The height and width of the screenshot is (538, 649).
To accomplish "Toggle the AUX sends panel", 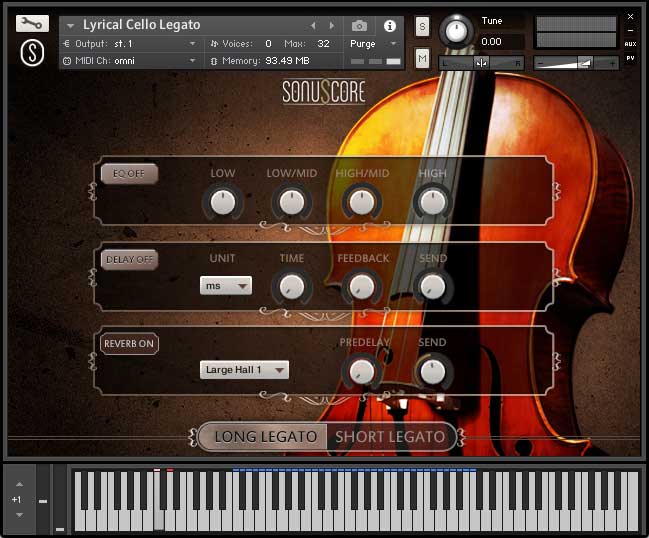I will pyautogui.click(x=630, y=44).
